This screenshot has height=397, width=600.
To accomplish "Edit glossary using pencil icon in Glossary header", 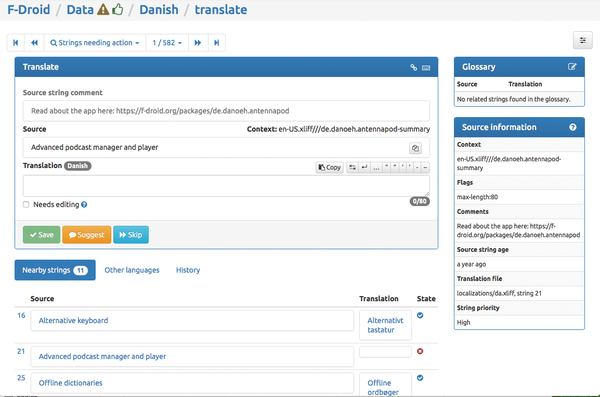I will 572,67.
